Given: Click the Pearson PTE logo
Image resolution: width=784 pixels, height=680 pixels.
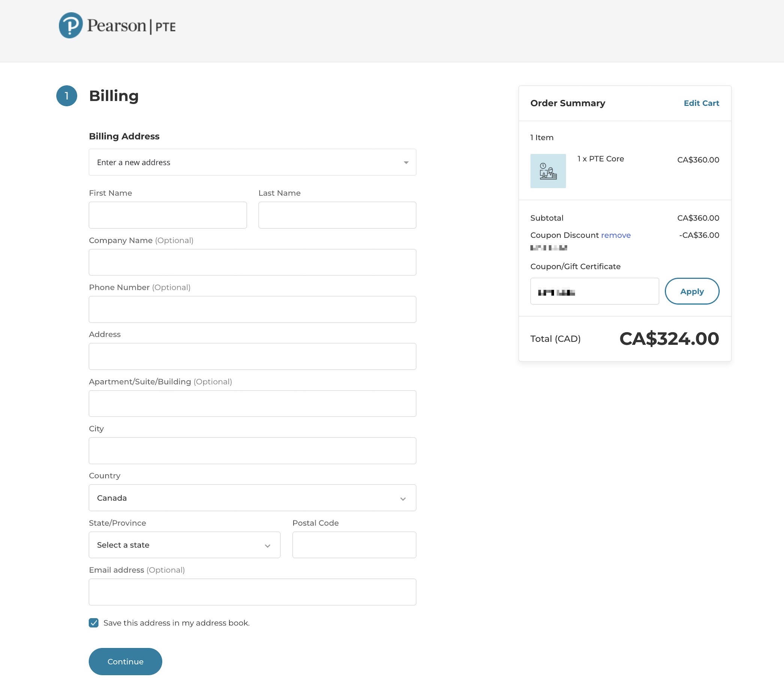Looking at the screenshot, I should pos(117,25).
